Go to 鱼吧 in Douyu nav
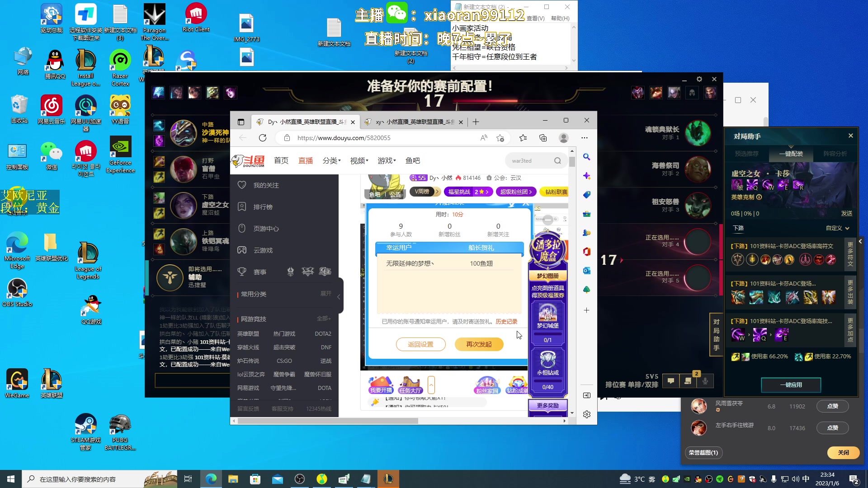Image resolution: width=868 pixels, height=488 pixels. tap(413, 161)
